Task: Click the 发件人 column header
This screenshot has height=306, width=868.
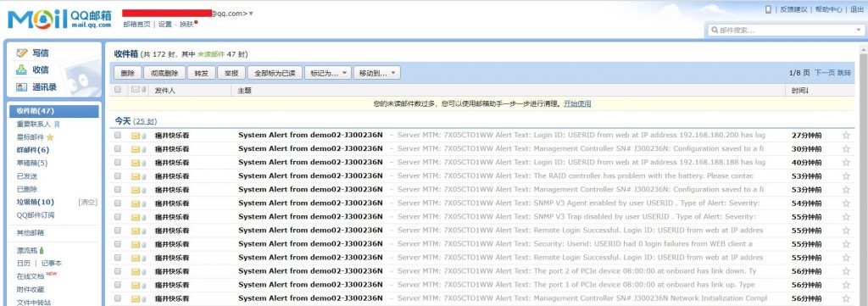Action: pyautogui.click(x=165, y=90)
